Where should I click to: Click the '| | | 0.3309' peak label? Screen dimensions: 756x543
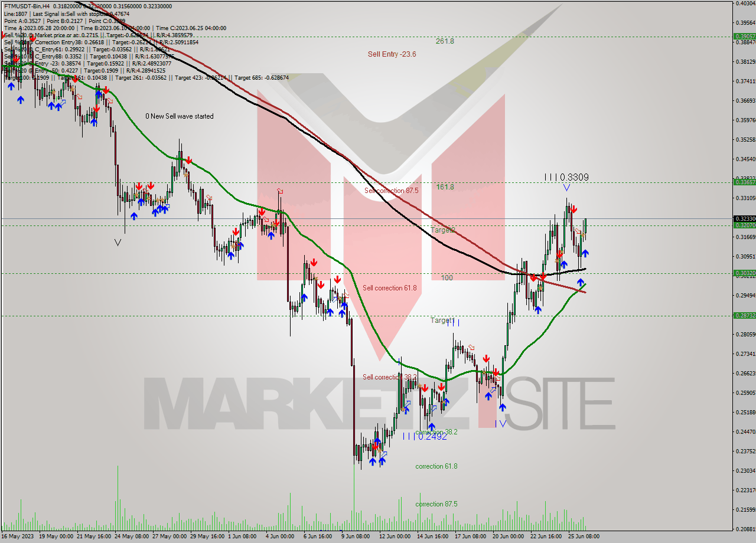[x=566, y=177]
